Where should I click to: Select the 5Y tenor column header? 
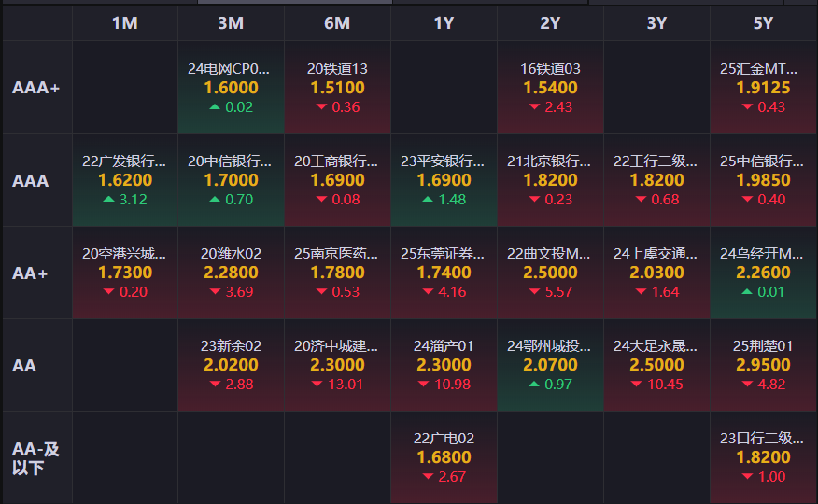click(x=763, y=23)
